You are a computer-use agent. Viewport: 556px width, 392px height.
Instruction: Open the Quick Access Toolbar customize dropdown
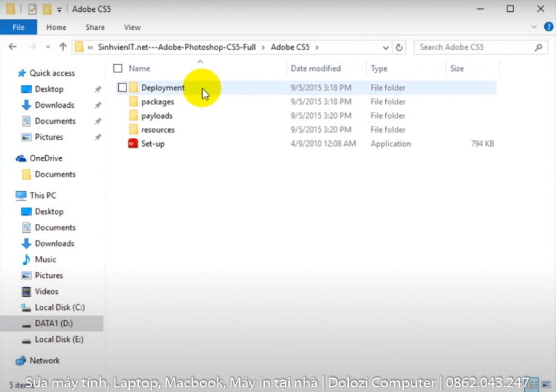pyautogui.click(x=60, y=9)
